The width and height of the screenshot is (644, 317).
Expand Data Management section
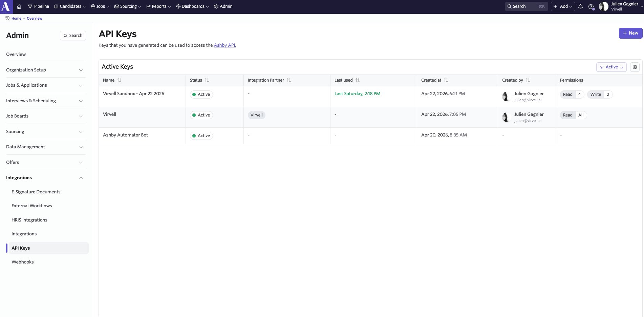click(x=46, y=147)
